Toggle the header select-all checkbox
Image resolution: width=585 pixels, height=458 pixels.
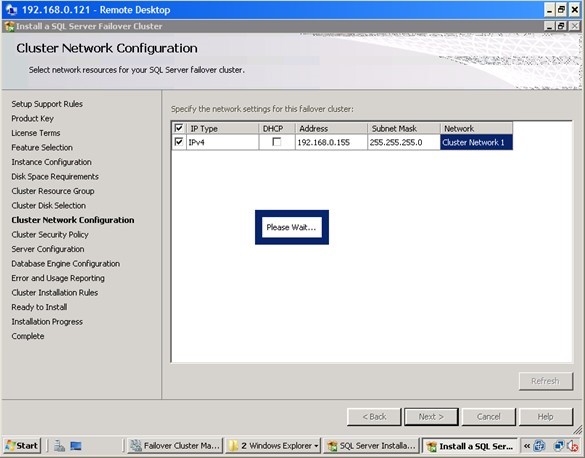tap(179, 128)
